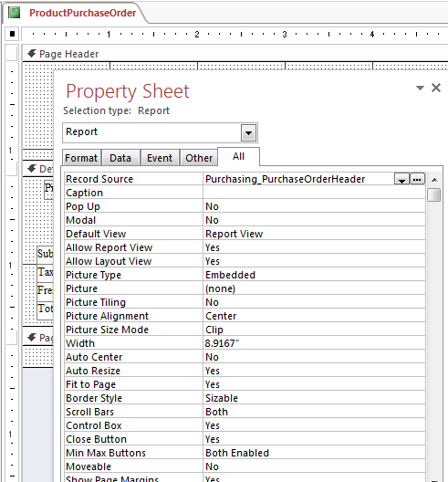Click the Picture Type value Embedded
Viewport: 448px width, 482px height.
coord(230,275)
